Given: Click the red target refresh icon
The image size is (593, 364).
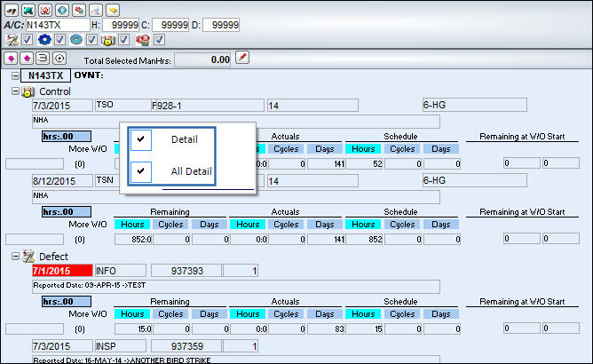Looking at the screenshot, I should coord(45,11).
